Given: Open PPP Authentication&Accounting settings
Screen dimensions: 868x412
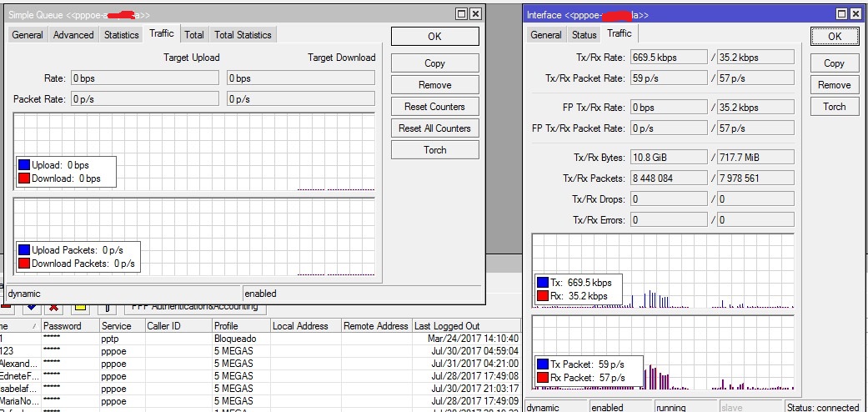Looking at the screenshot, I should tap(195, 307).
